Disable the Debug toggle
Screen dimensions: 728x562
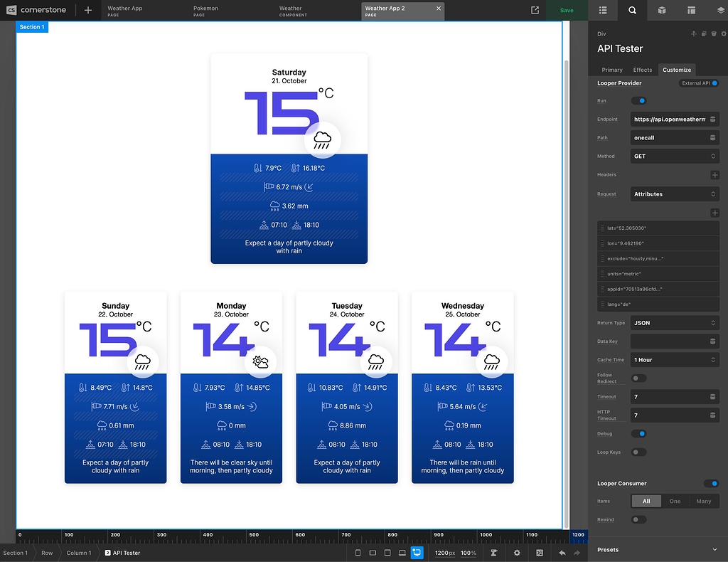[x=638, y=434]
